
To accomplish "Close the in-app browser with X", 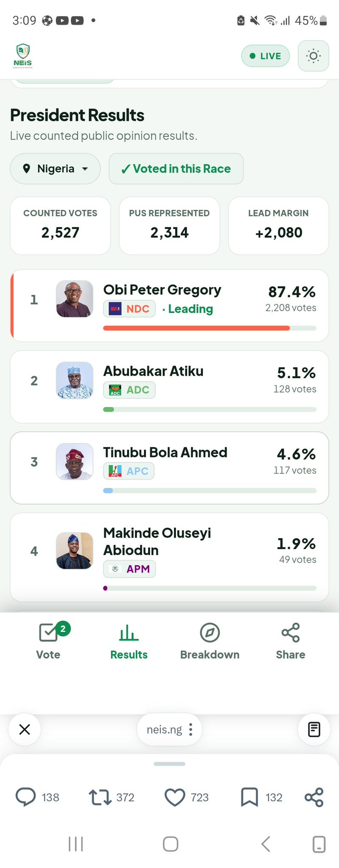I will pos(25,729).
